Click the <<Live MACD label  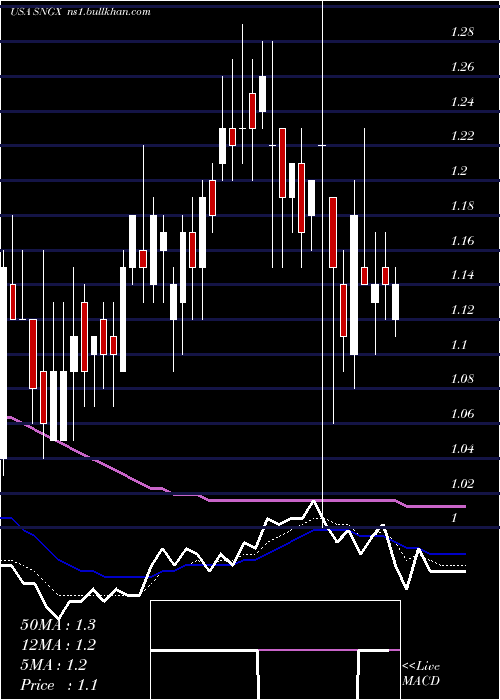[421, 674]
